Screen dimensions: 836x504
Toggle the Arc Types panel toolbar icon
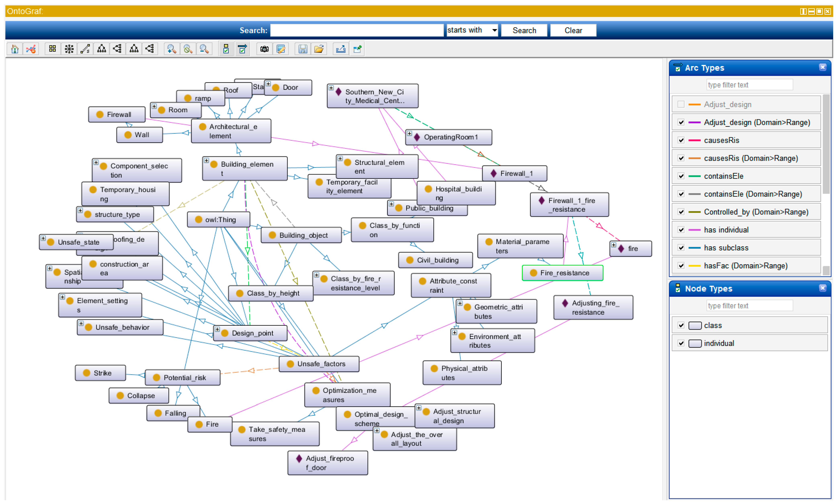pyautogui.click(x=242, y=49)
